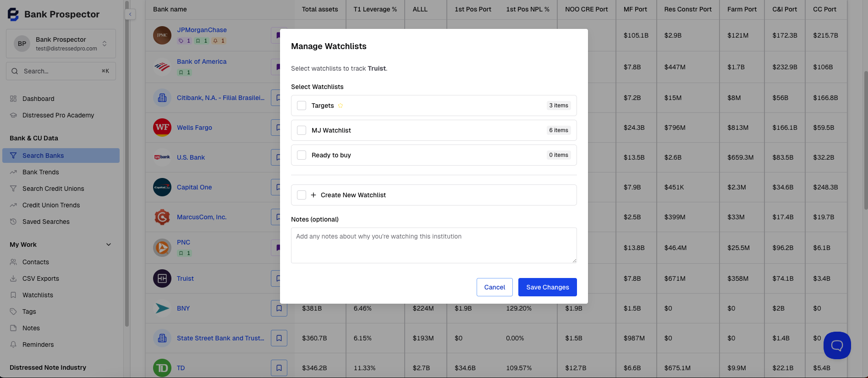868x378 pixels.
Task: Click the Capital One logo
Action: click(x=162, y=187)
